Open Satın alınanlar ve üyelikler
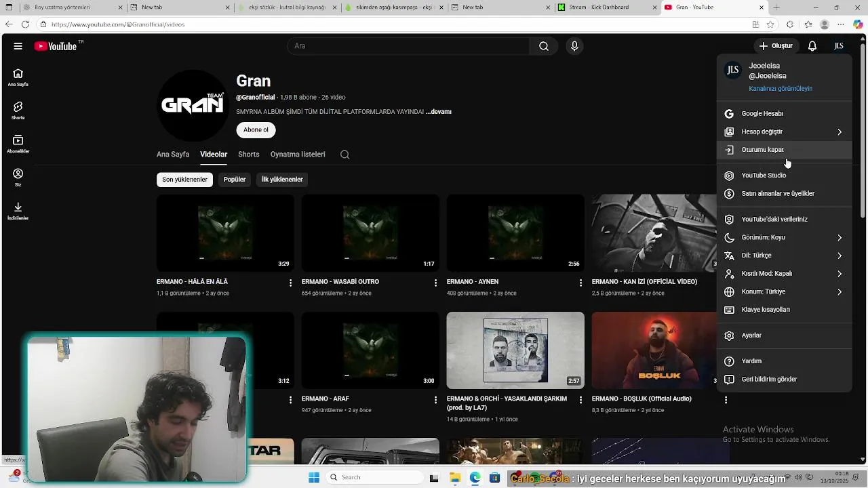Viewport: 868px width, 488px height. [785, 194]
